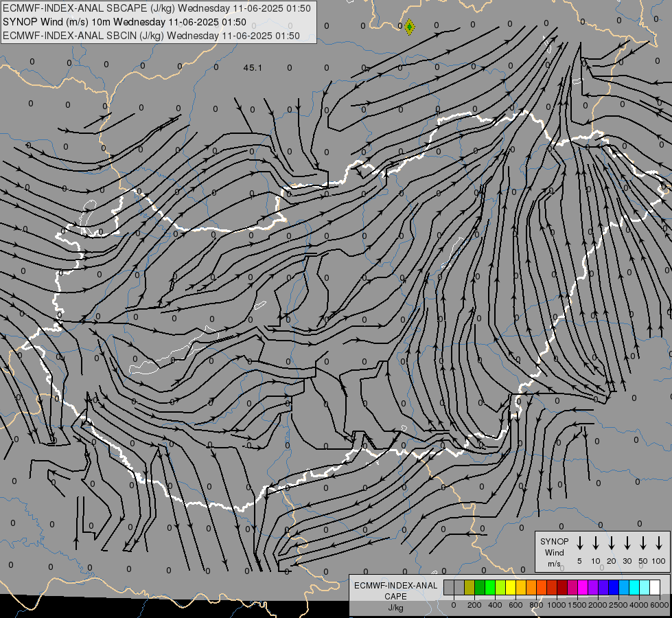The height and width of the screenshot is (618, 672).
Task: Pick the sky blue swatch after 2500 tick
Action: [624, 587]
